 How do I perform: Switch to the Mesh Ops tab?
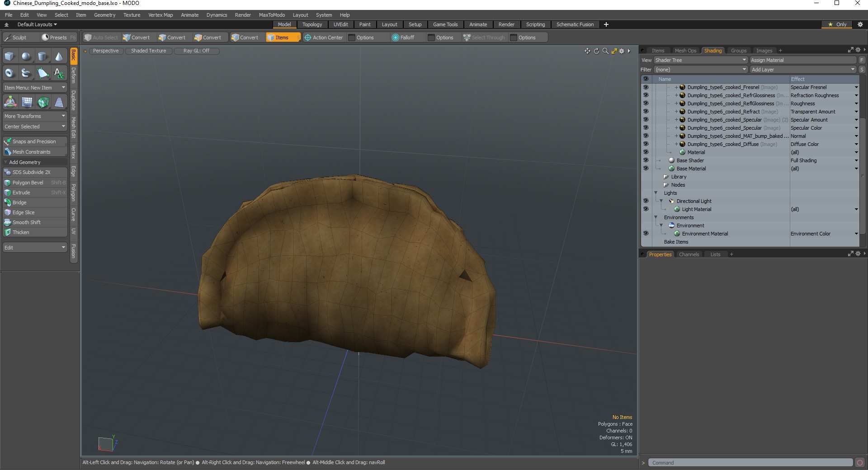point(685,51)
